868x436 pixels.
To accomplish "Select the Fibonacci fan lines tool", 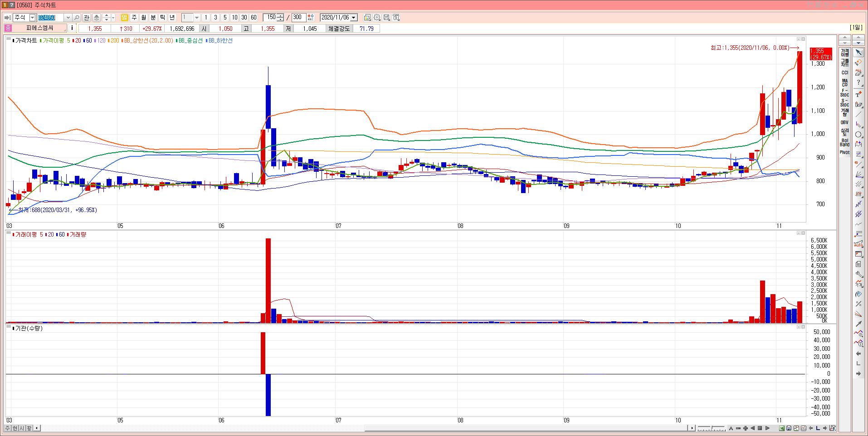I will click(858, 174).
